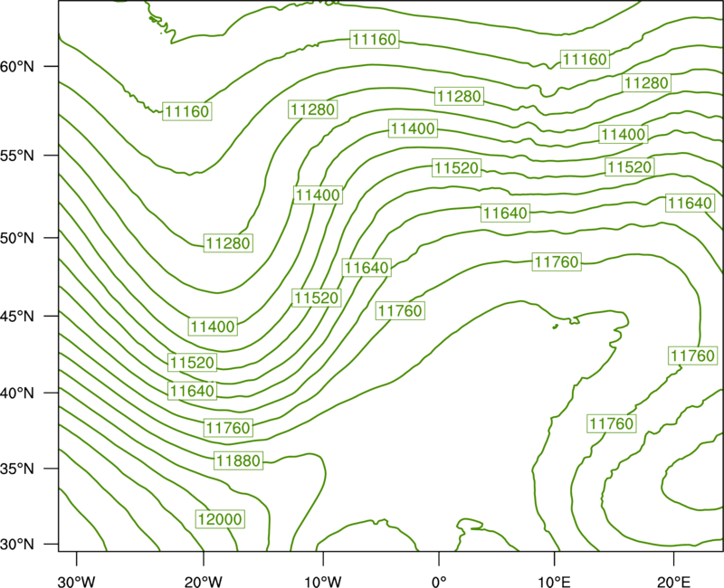Click the 30°W longitude axis label
Viewport: 724px width, 588px height.
pos(76,582)
